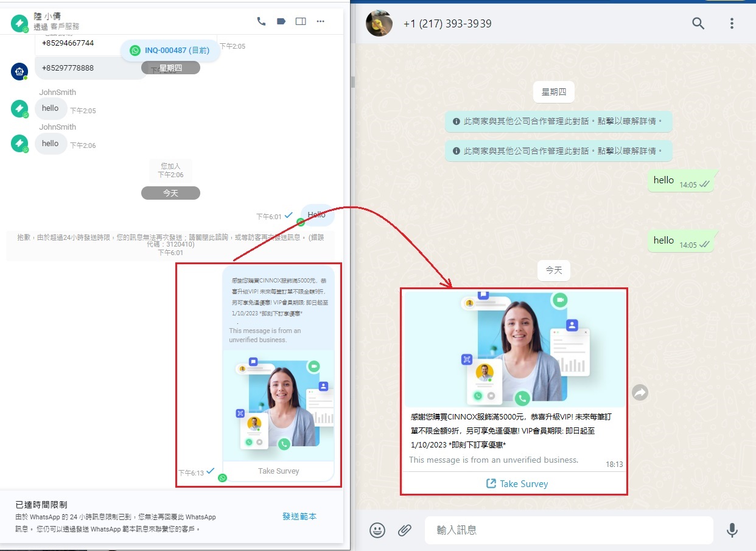The height and width of the screenshot is (551, 756).
Task: Click the 今天 date chip in WhatsApp
Action: 554,270
